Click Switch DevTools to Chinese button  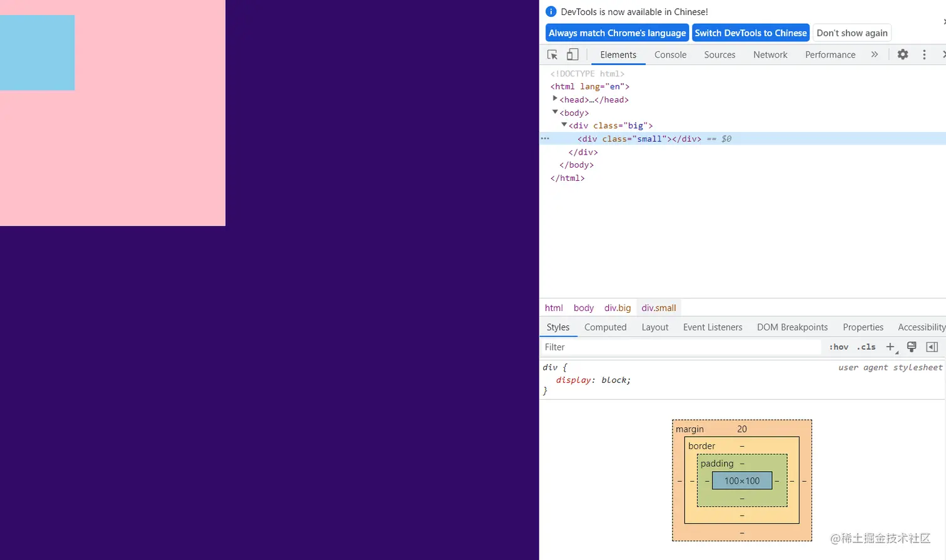751,33
